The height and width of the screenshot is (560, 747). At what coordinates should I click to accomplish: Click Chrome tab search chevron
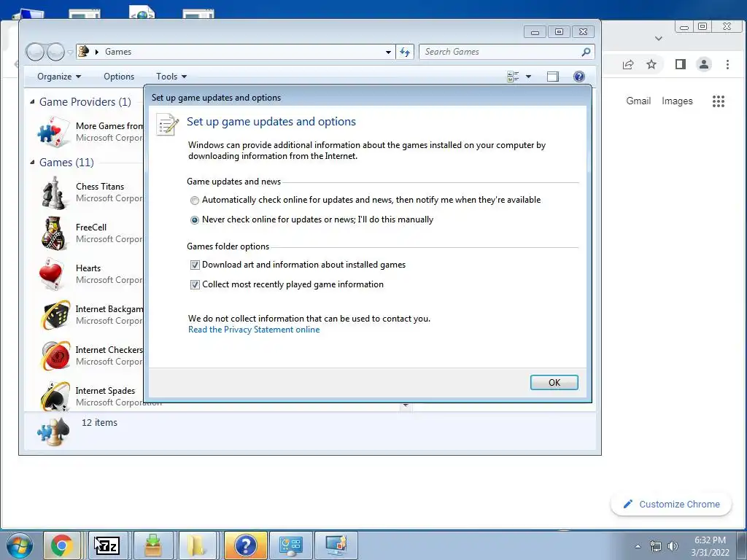point(659,38)
